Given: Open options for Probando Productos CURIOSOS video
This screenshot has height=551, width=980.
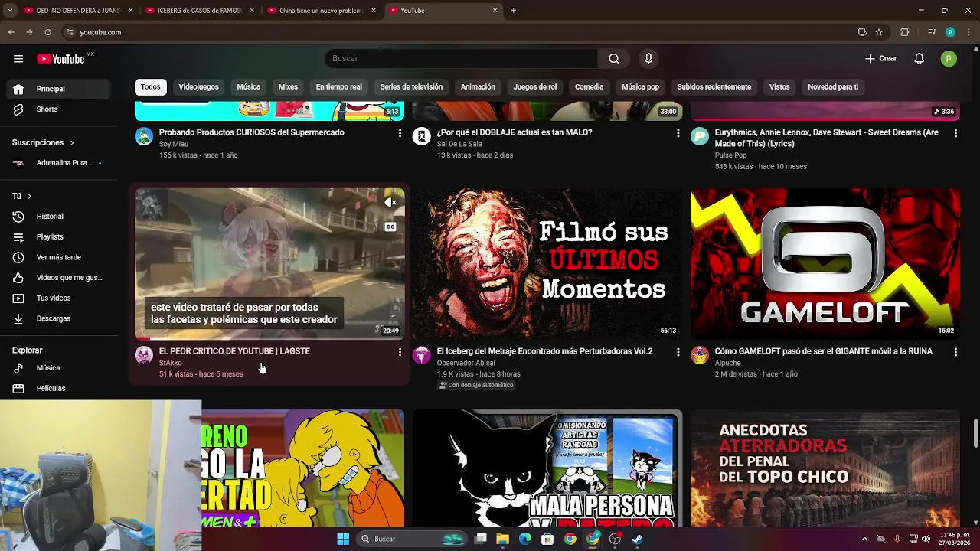Looking at the screenshot, I should 400,133.
